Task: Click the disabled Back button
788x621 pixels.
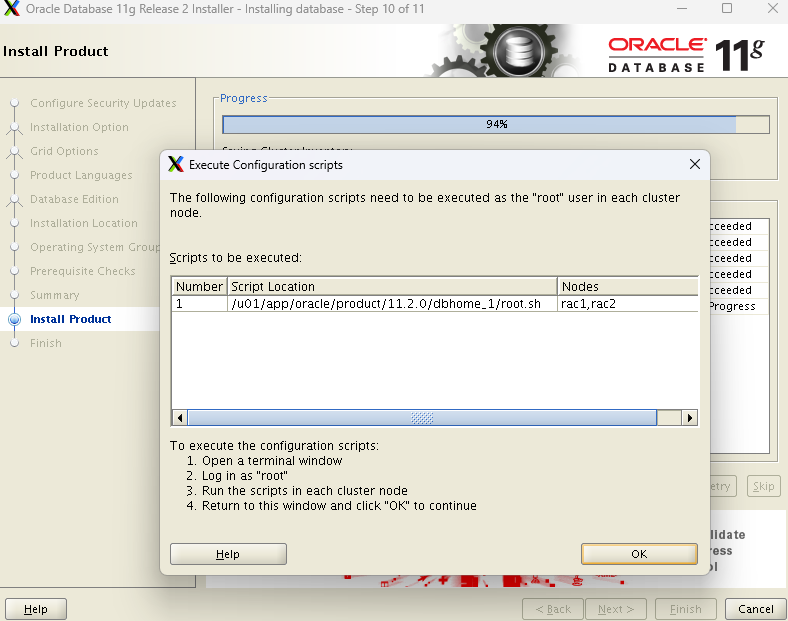Action: click(x=553, y=609)
